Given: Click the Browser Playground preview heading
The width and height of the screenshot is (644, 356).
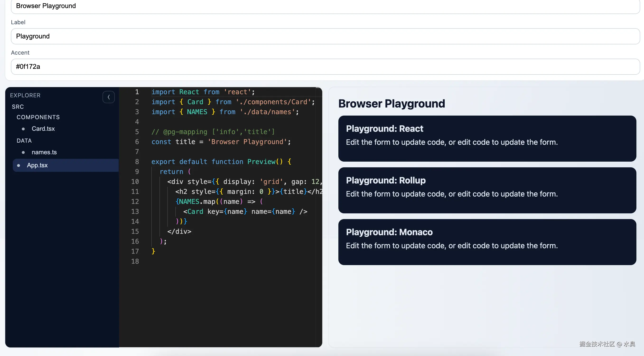Looking at the screenshot, I should (392, 103).
